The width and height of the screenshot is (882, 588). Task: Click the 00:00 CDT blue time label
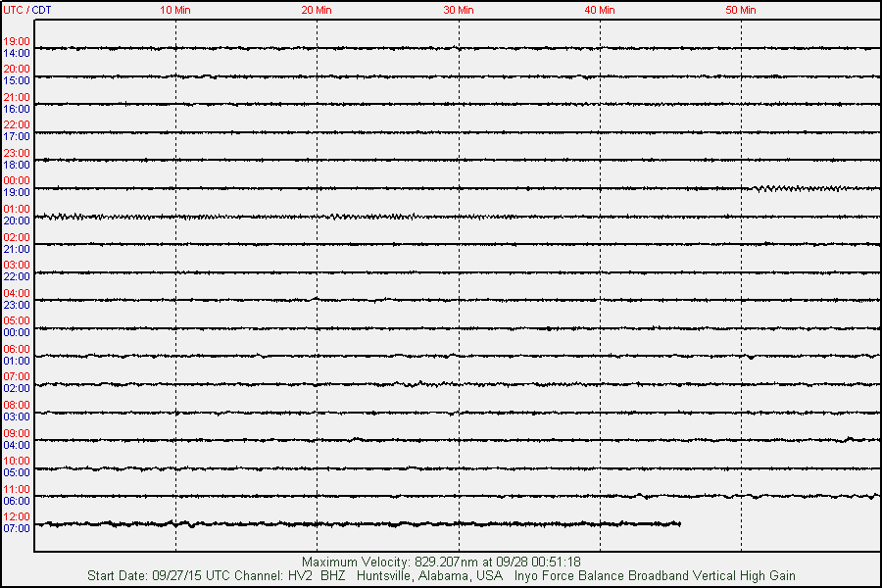coord(17,332)
